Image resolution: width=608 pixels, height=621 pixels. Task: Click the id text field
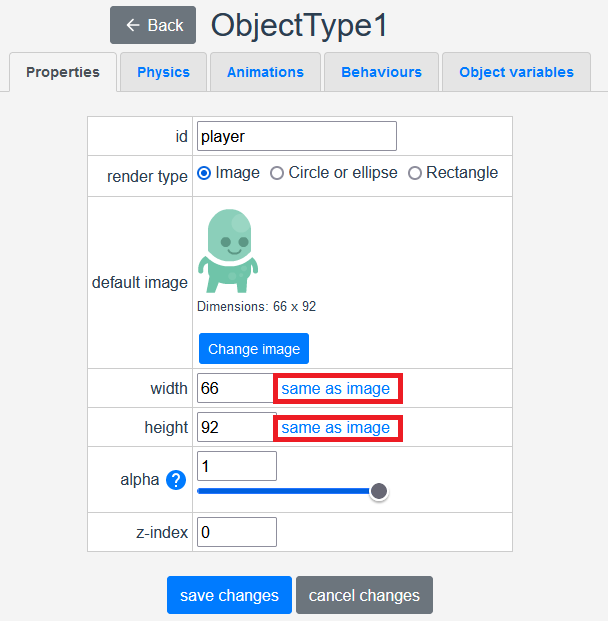click(297, 136)
